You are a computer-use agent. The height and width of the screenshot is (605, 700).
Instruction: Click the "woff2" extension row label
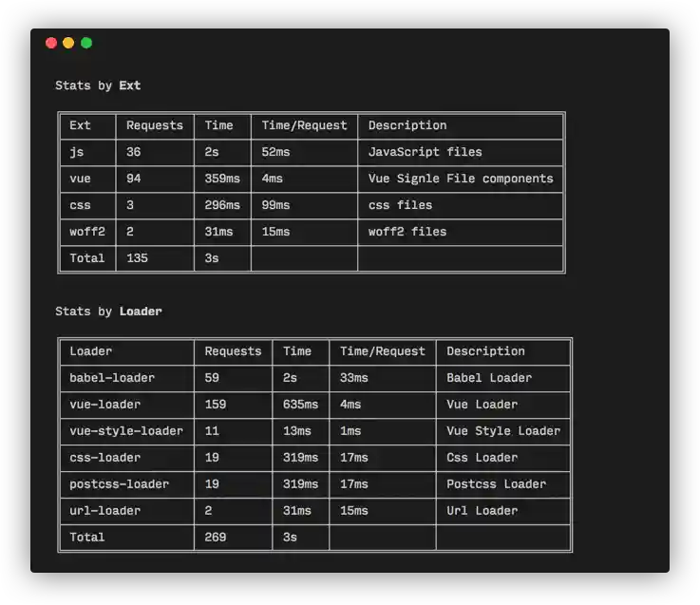coord(87,232)
